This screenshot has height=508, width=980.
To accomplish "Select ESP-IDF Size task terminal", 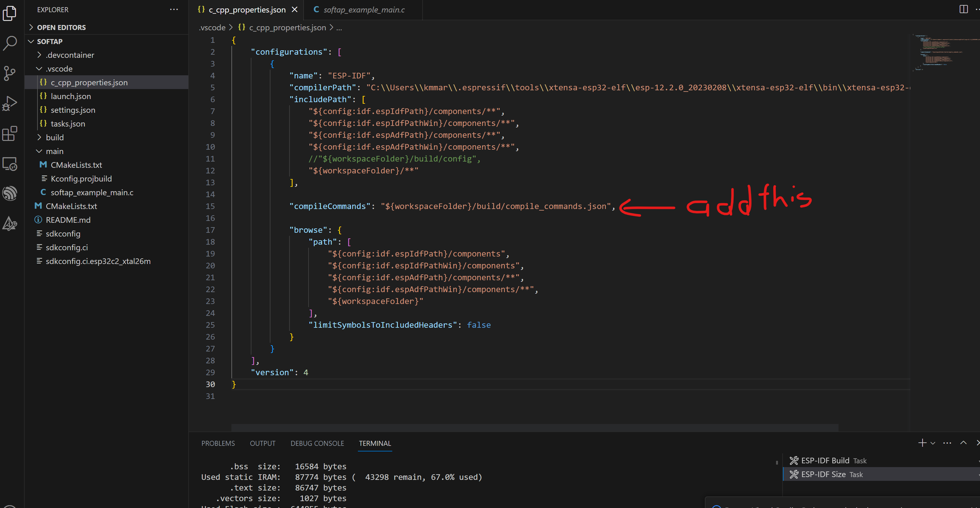I will [x=881, y=474].
